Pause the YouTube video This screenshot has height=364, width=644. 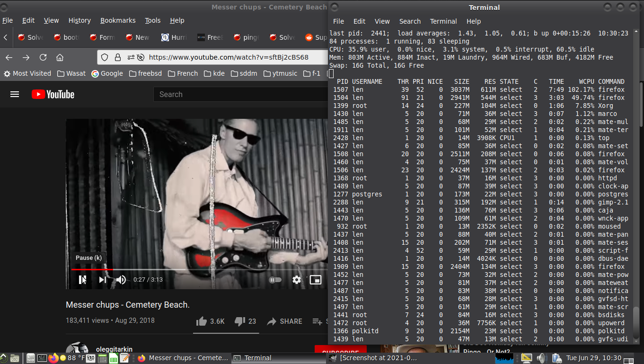82,280
